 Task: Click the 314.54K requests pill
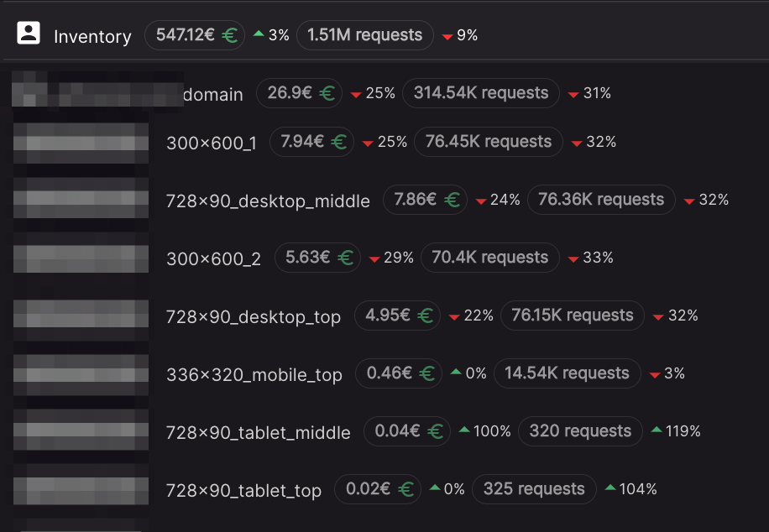point(480,93)
